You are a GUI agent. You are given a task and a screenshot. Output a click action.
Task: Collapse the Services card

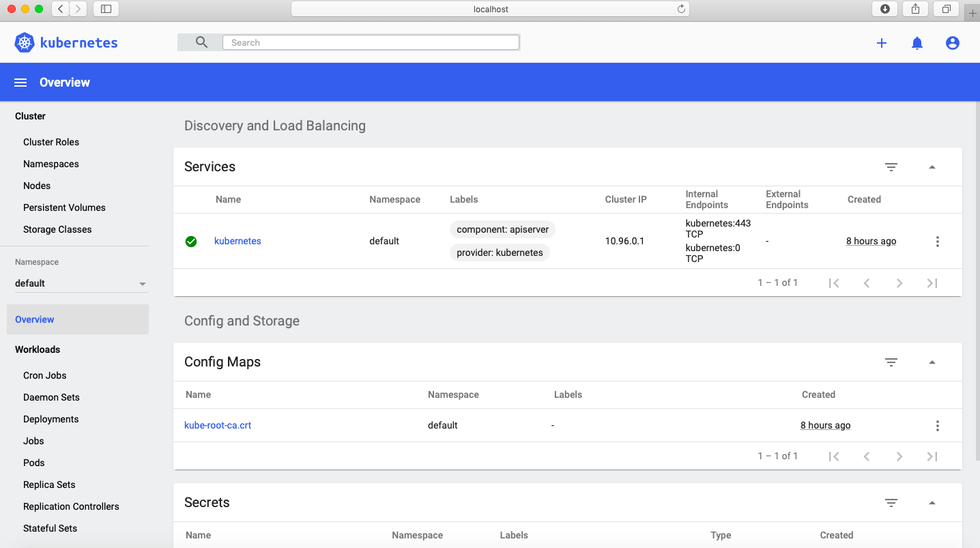pyautogui.click(x=932, y=167)
